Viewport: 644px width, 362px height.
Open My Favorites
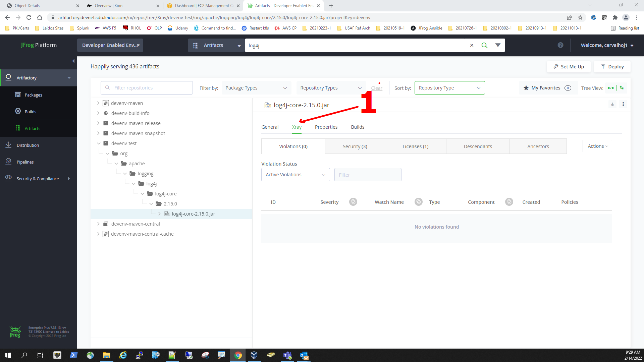coord(548,88)
